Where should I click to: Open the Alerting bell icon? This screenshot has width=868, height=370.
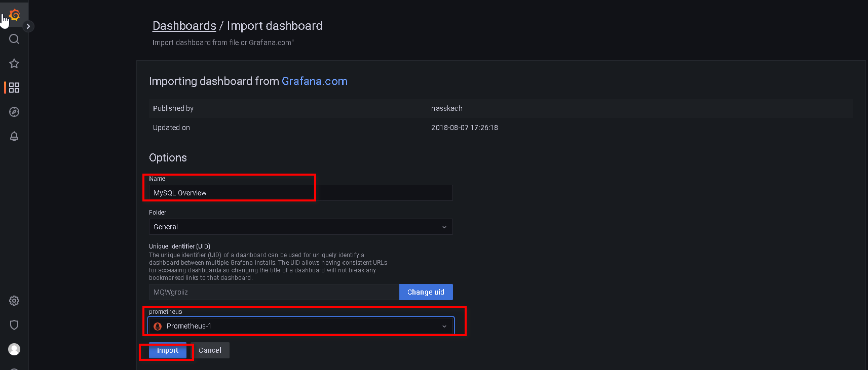14,136
